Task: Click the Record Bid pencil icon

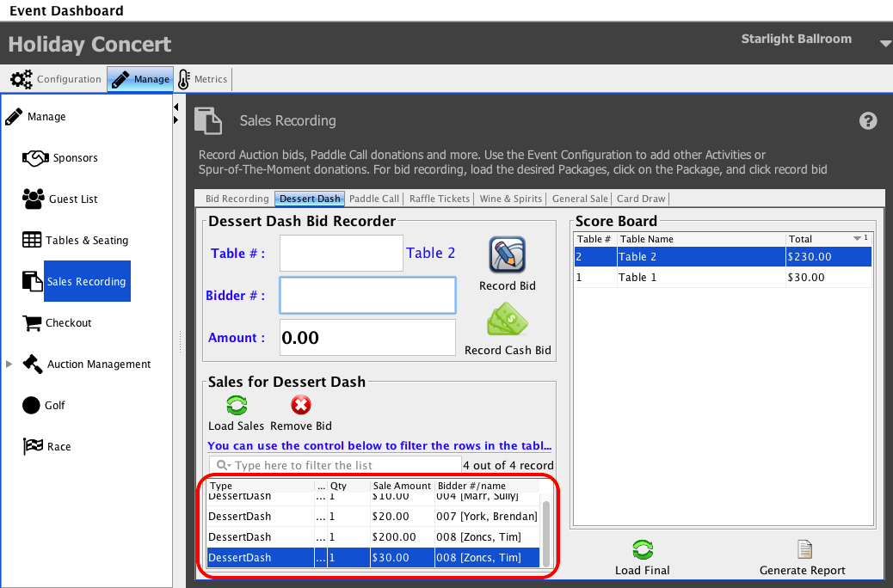Action: pos(507,255)
